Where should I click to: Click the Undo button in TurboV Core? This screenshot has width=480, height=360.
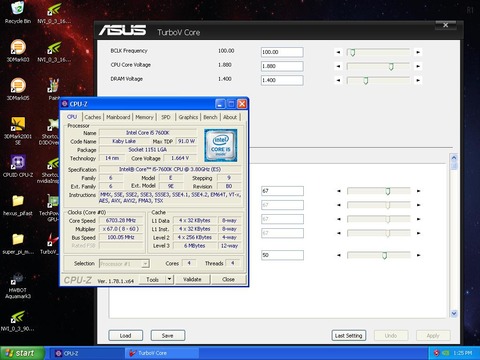[x=391, y=335]
